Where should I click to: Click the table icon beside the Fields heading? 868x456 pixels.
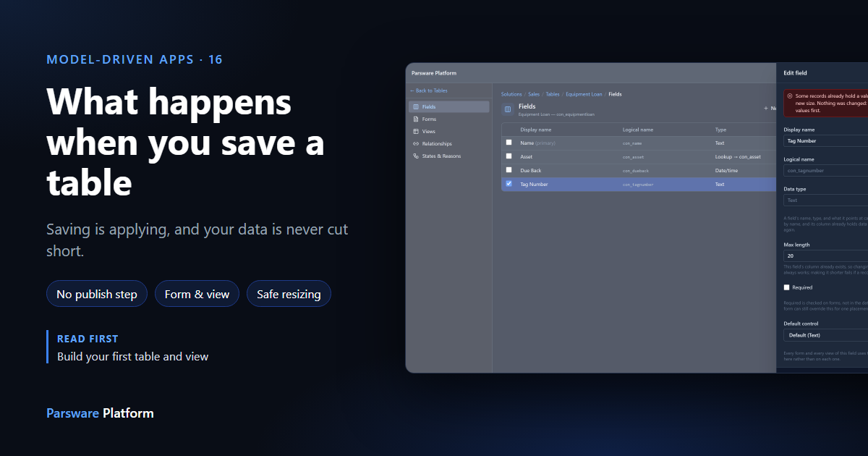[x=507, y=110]
